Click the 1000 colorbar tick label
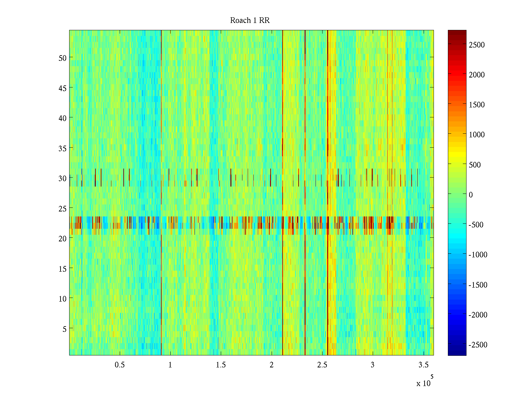 pyautogui.click(x=476, y=135)
